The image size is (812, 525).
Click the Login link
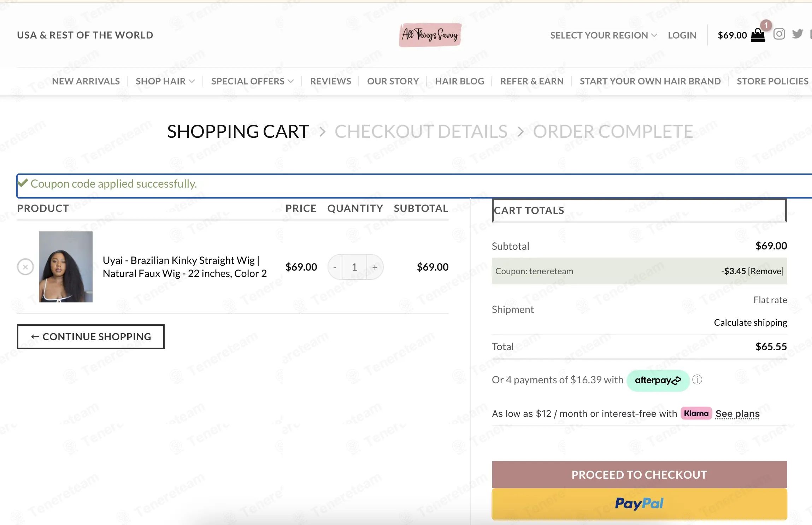pyautogui.click(x=682, y=35)
